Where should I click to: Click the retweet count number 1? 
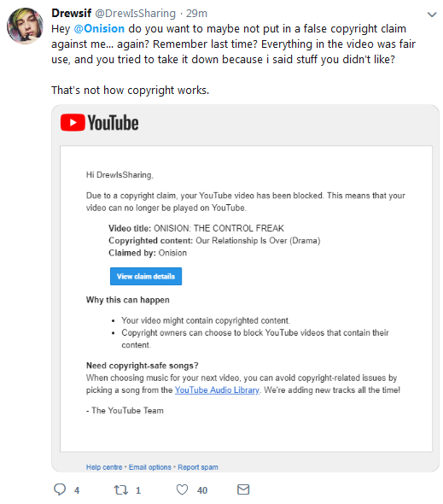click(138, 490)
